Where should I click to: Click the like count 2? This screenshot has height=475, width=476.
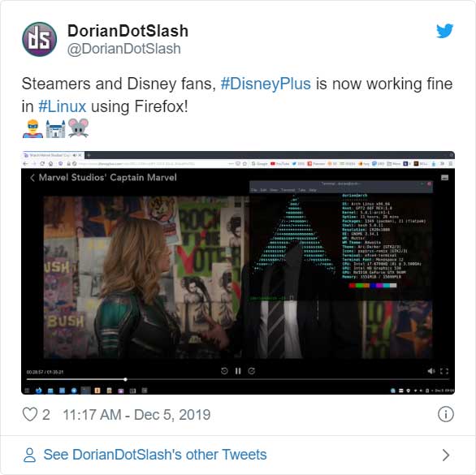point(46,415)
